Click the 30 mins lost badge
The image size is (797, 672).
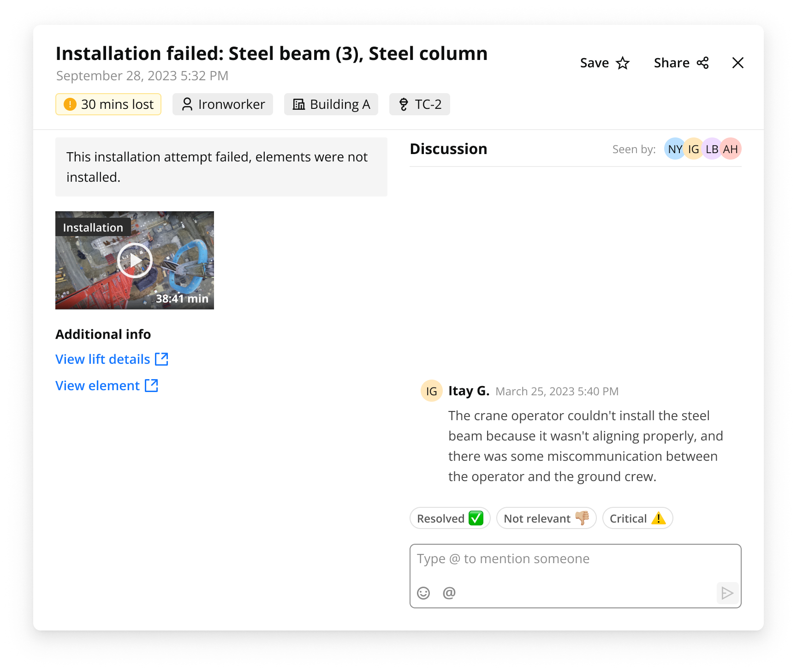pyautogui.click(x=108, y=104)
